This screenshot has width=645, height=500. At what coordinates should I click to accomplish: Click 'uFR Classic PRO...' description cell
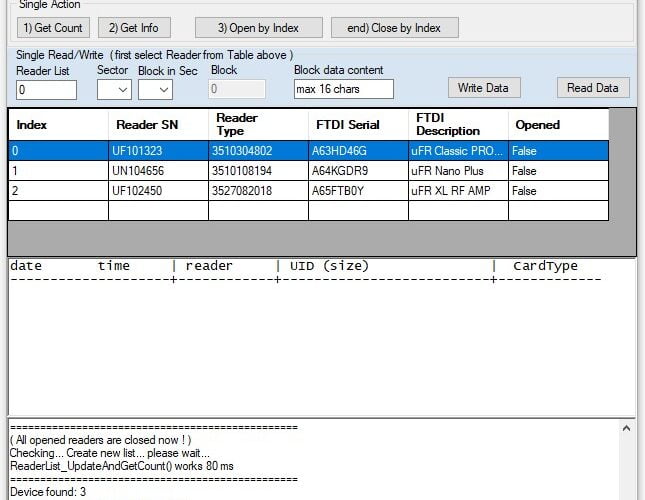tap(458, 150)
